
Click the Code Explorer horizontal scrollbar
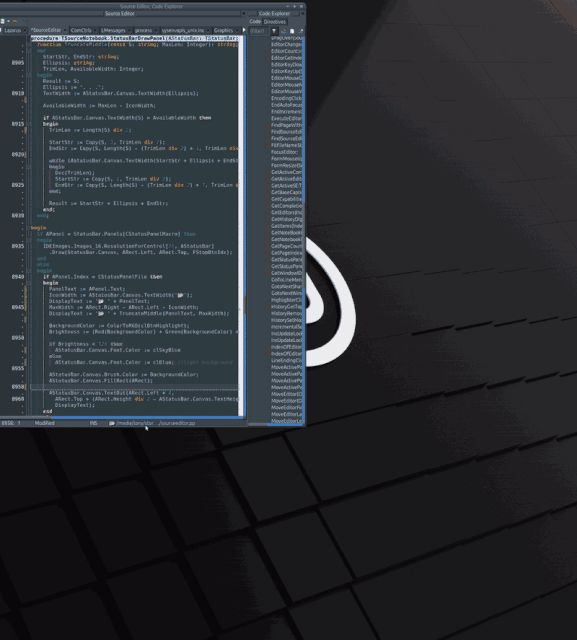pyautogui.click(x=275, y=424)
